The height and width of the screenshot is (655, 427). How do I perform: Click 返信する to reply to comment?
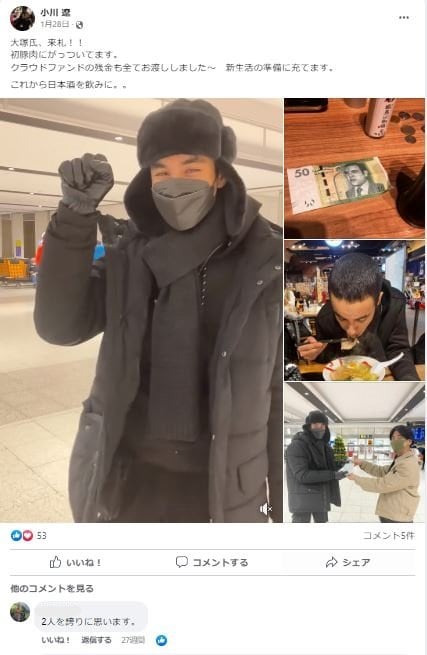(x=97, y=640)
